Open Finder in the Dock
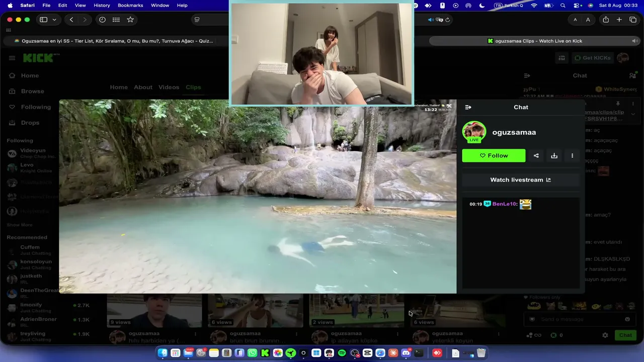 coord(163,353)
